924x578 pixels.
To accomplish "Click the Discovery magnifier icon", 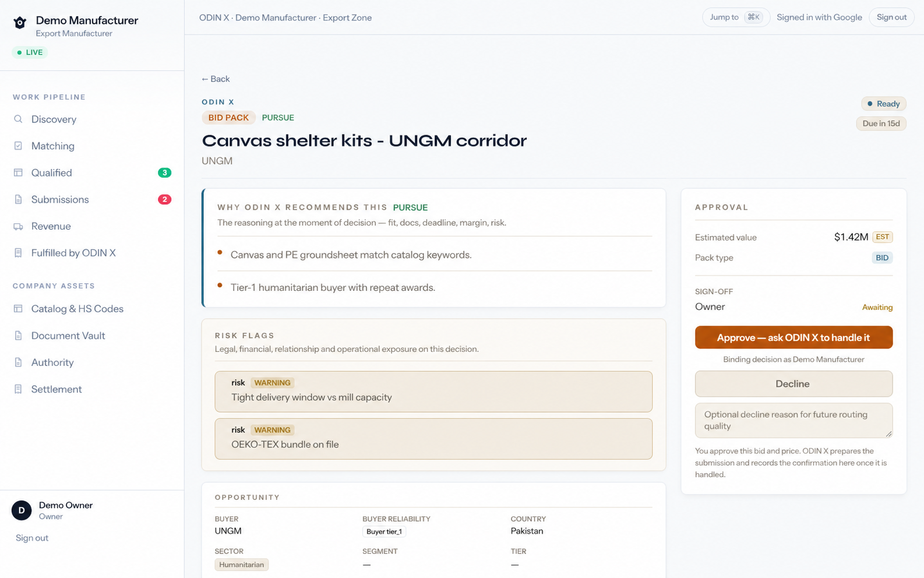I will 18,119.
